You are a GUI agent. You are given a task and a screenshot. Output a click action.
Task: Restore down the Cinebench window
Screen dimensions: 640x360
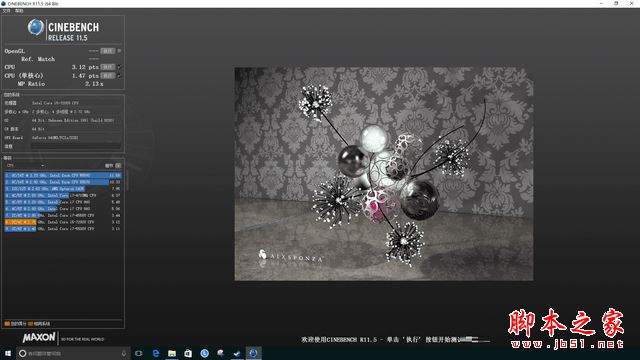pos(616,3)
